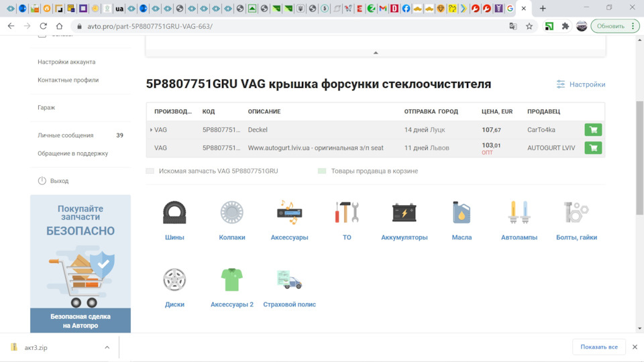Click Показать все downloads button
This screenshot has height=362, width=644.
coord(599,347)
